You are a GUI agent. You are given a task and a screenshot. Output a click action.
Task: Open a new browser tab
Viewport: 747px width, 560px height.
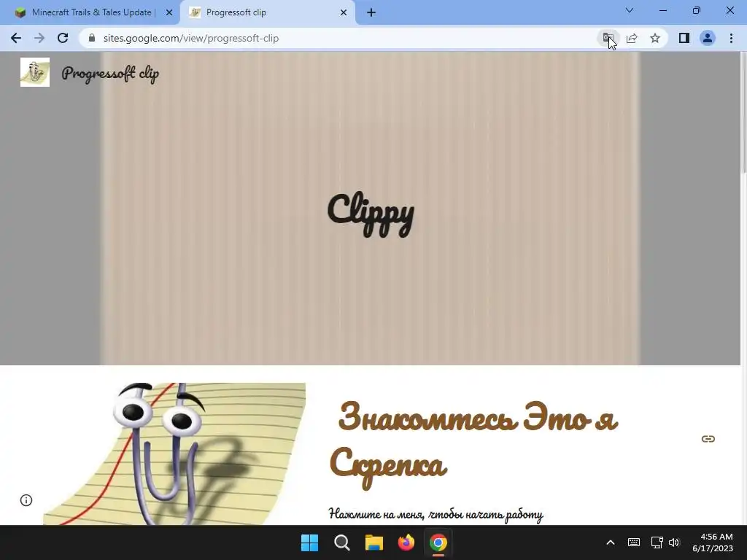[x=371, y=12]
